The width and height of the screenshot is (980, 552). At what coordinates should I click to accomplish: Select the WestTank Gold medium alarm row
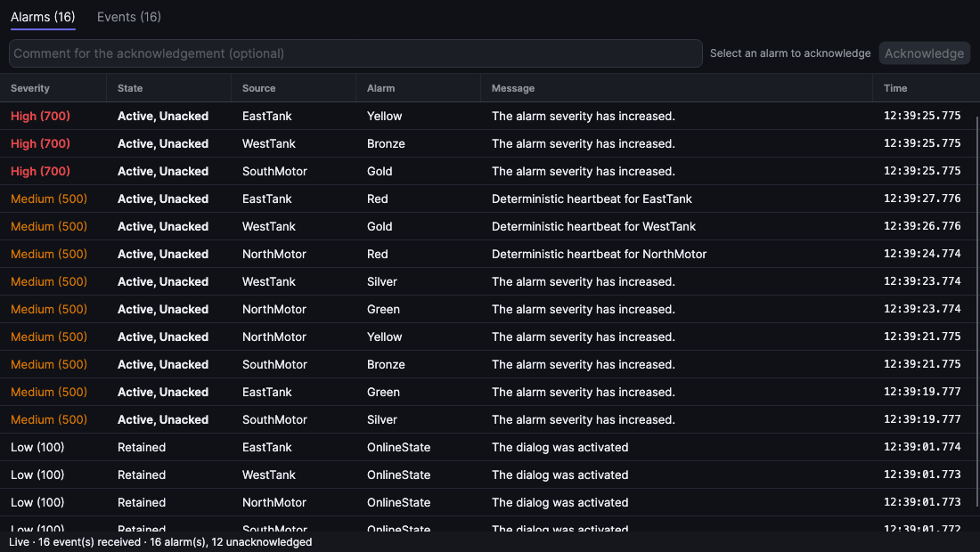(x=487, y=226)
